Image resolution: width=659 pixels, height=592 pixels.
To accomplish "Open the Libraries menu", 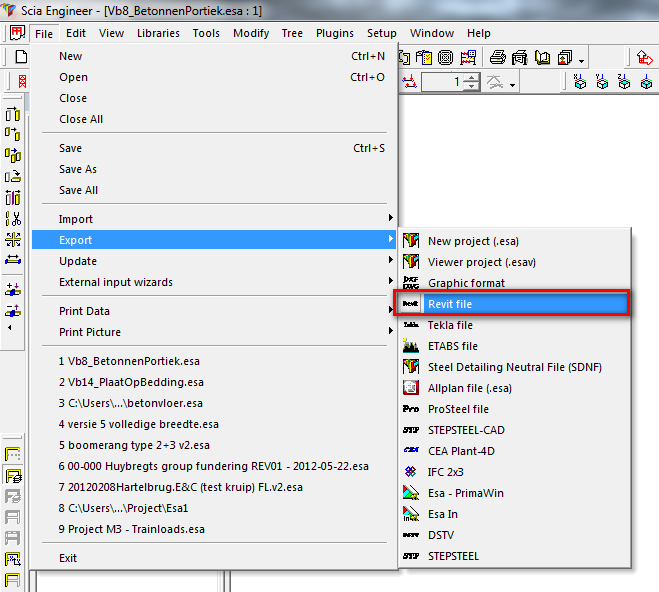I will point(158,33).
